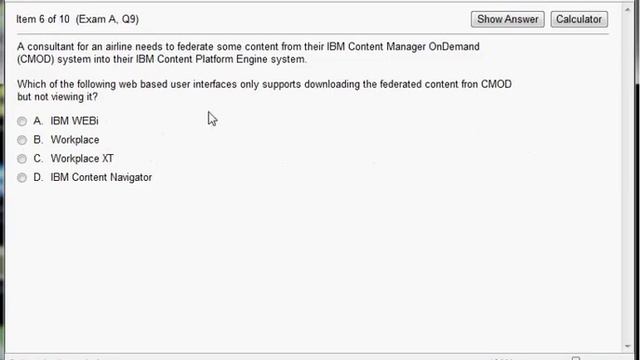Pick radio option C, Workplace XT
This screenshot has height=360, width=640.
(22, 159)
